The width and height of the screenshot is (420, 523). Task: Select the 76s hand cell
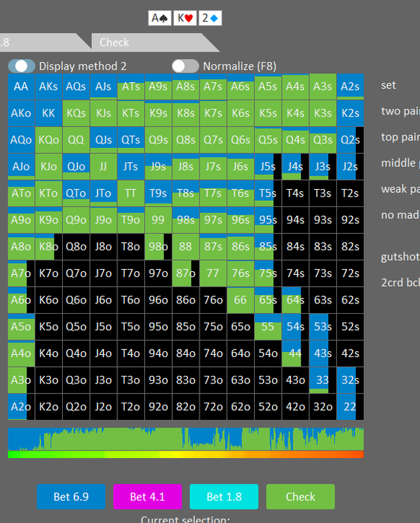(x=240, y=273)
